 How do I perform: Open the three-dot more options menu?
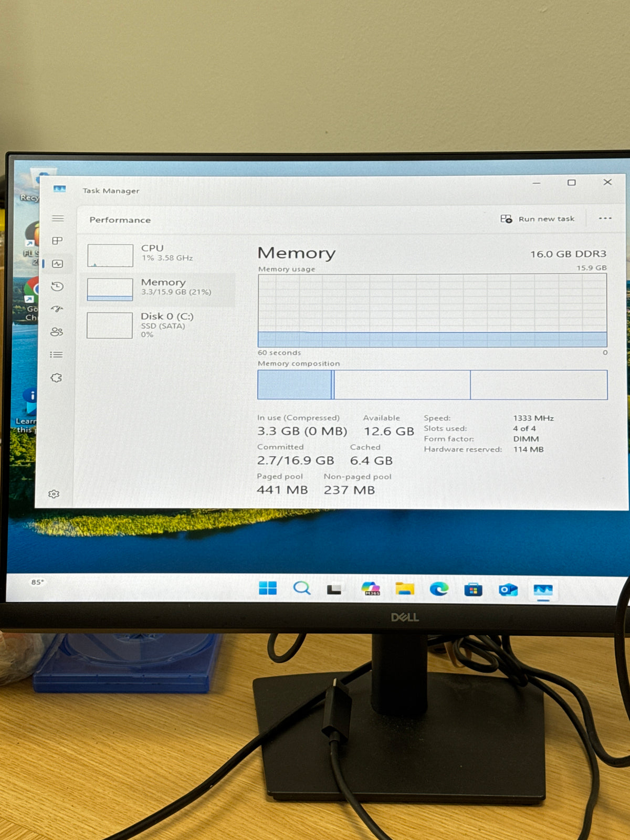pos(605,218)
